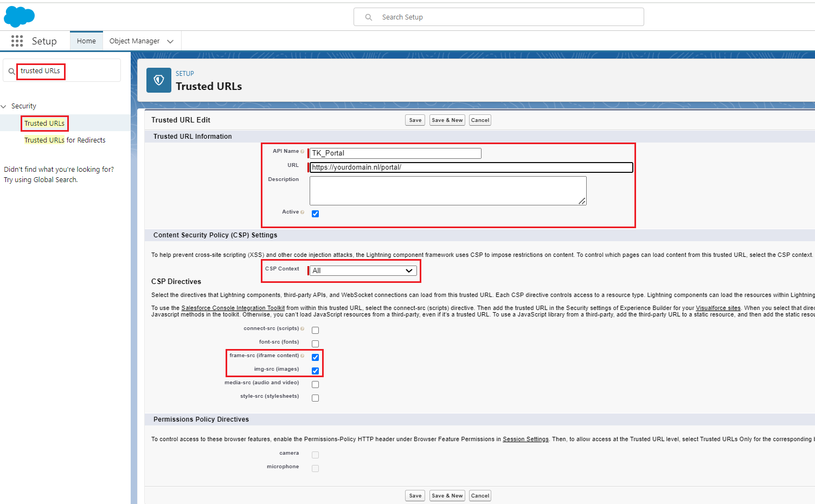The width and height of the screenshot is (815, 504).
Task: Click the URL input field
Action: [x=471, y=167]
